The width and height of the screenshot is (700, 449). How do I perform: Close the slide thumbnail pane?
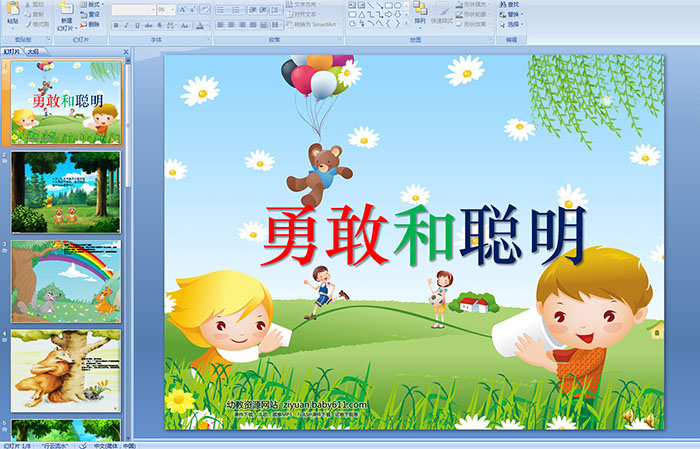click(125, 50)
